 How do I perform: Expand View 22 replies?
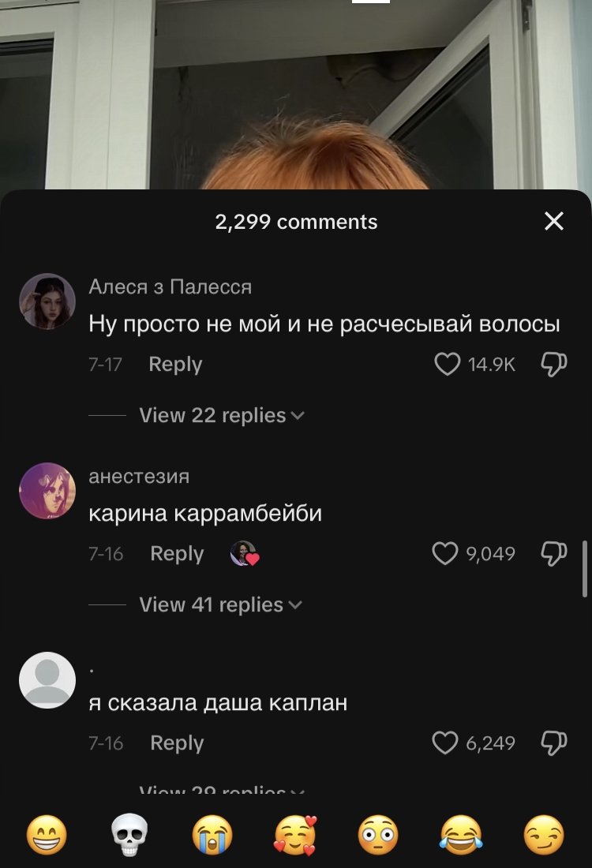222,415
